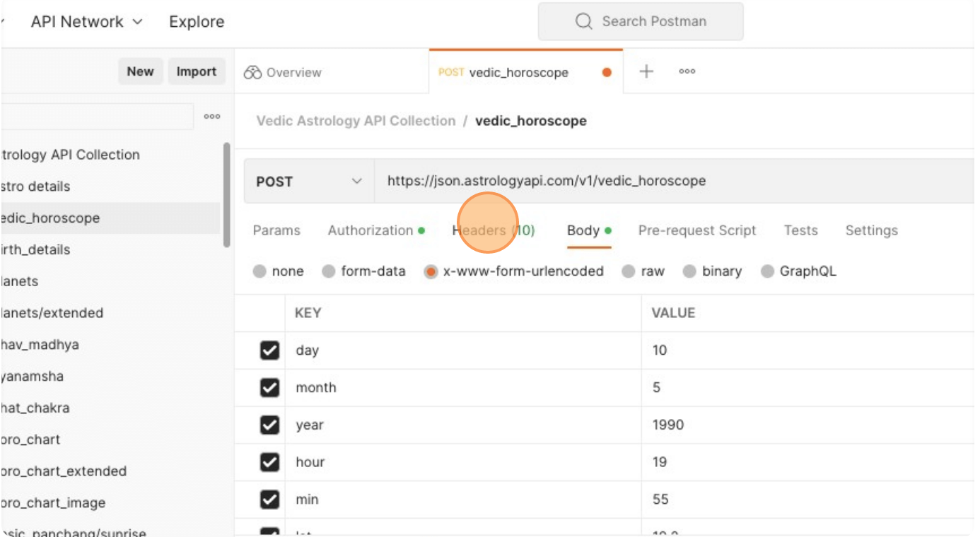Uncheck the month parameter checkbox
This screenshot has height=537, width=980.
[269, 388]
